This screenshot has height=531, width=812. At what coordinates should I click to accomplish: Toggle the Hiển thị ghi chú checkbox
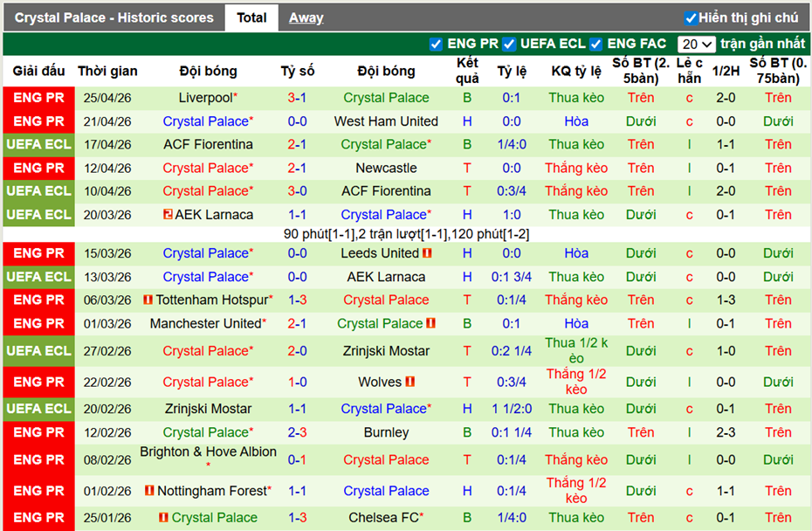click(x=691, y=17)
